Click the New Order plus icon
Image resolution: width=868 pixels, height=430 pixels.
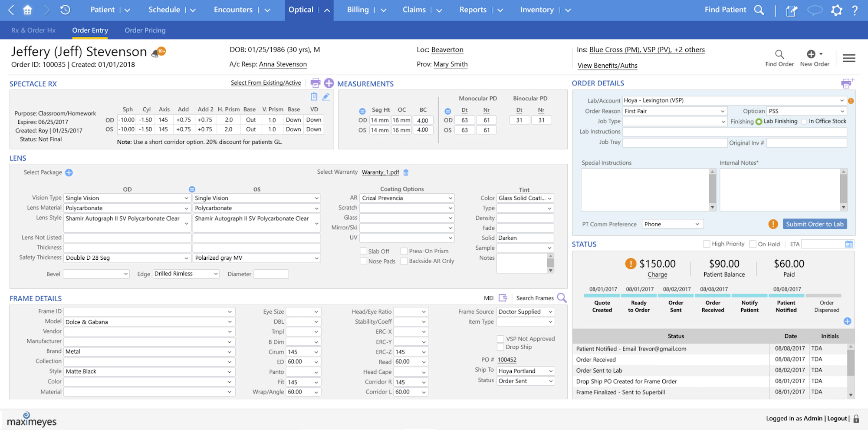tap(811, 54)
